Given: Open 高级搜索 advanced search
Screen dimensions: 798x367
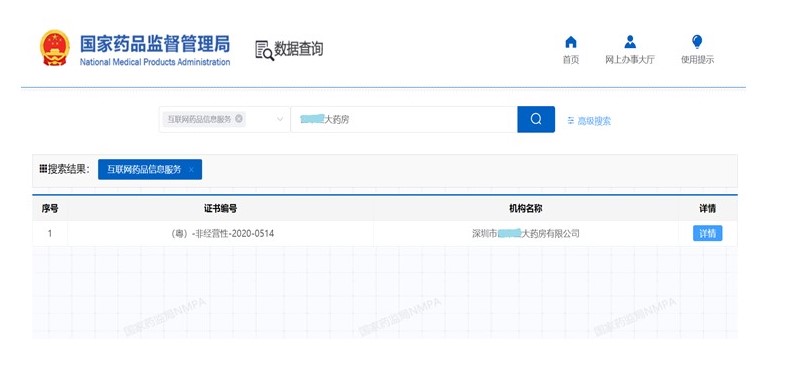Looking at the screenshot, I should 589,121.
